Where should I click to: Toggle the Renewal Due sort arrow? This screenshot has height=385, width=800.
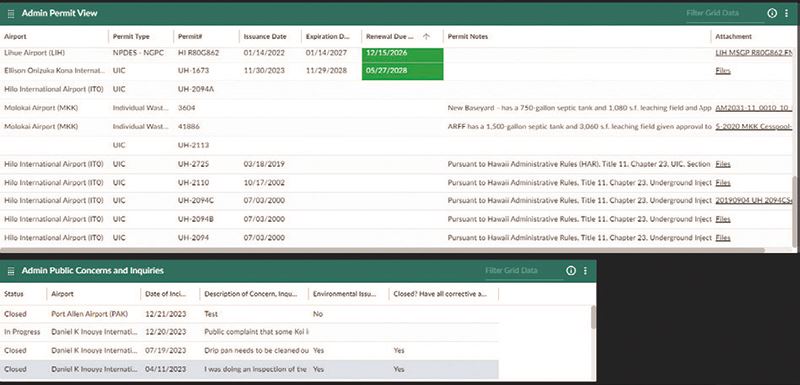(x=426, y=37)
